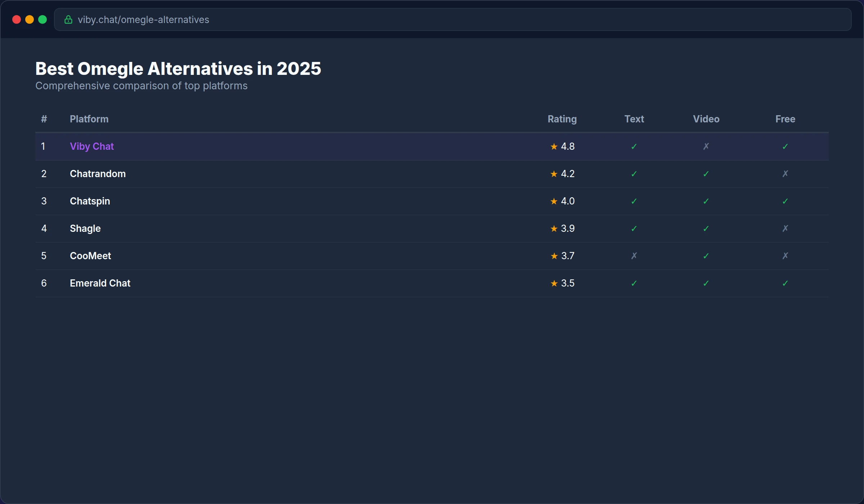The width and height of the screenshot is (864, 504).
Task: Click Viby Chat's video cross mark
Action: [x=706, y=147]
